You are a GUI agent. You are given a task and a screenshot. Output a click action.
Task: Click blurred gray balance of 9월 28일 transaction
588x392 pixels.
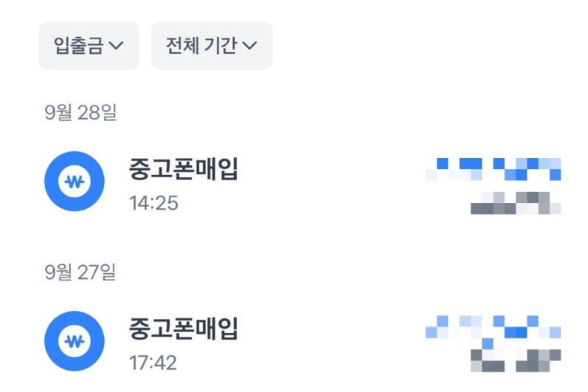(x=516, y=203)
